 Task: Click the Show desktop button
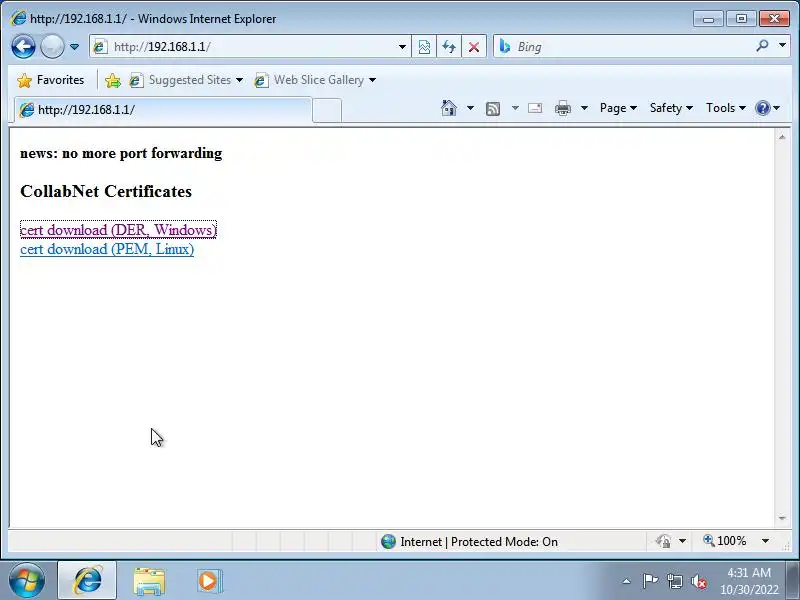coord(793,581)
